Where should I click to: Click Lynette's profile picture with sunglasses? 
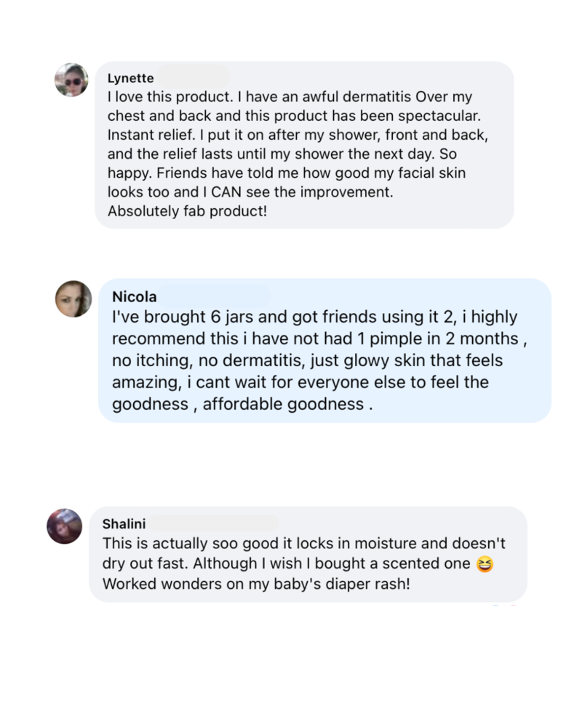[x=71, y=79]
